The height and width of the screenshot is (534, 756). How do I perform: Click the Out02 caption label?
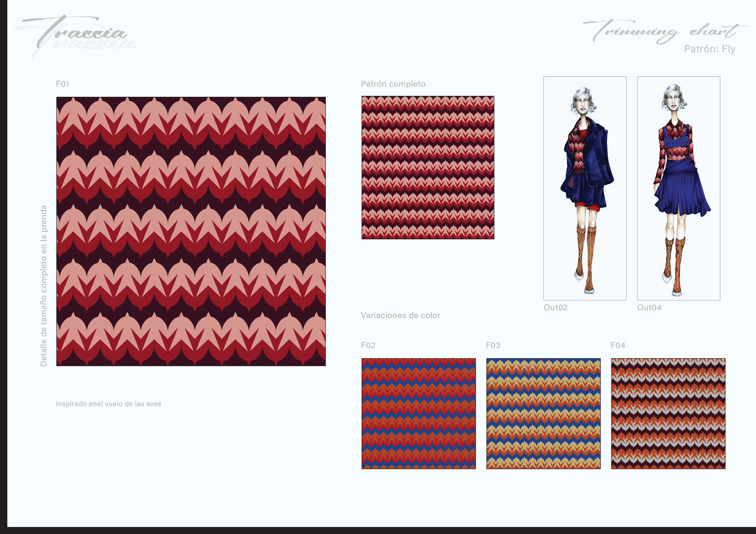click(555, 308)
